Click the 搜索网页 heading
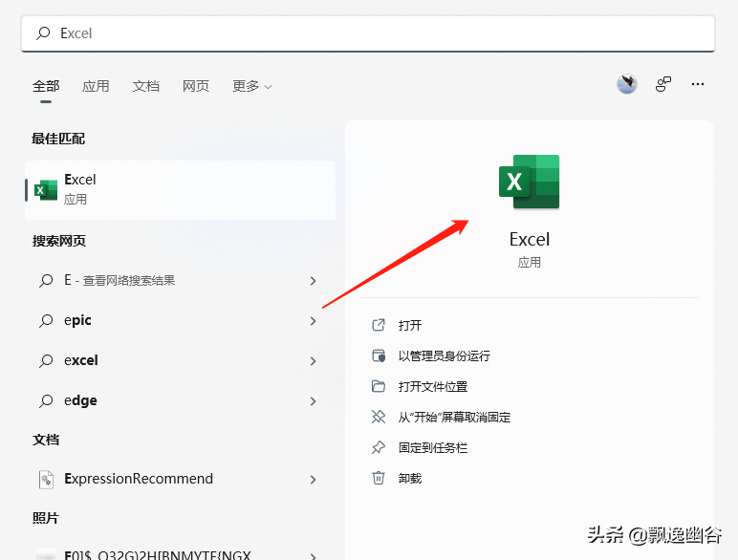738x560 pixels. (59, 241)
